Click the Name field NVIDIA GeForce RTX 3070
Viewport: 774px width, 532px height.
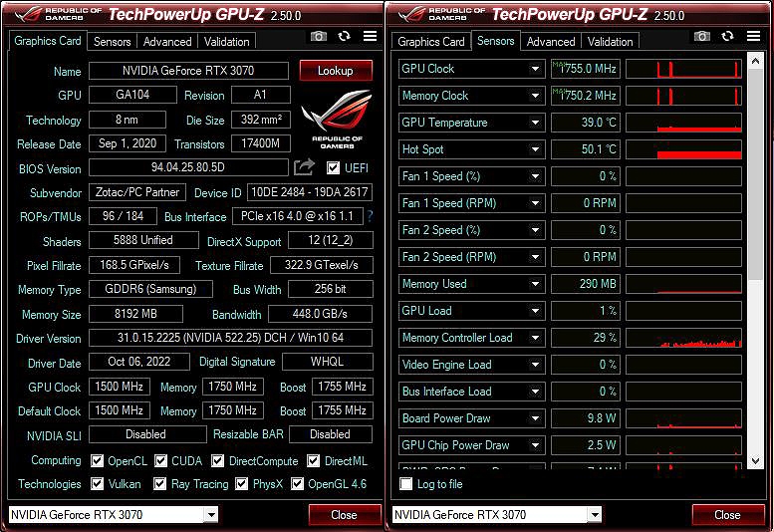pyautogui.click(x=188, y=71)
